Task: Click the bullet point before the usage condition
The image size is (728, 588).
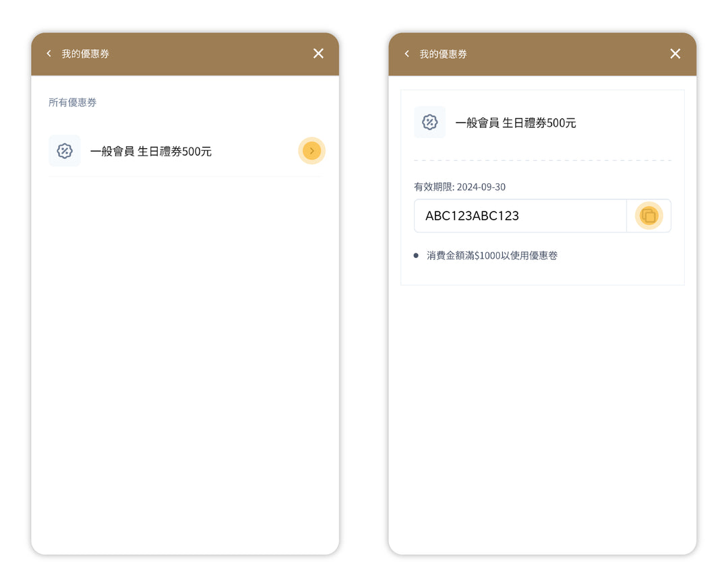Action: [416, 256]
